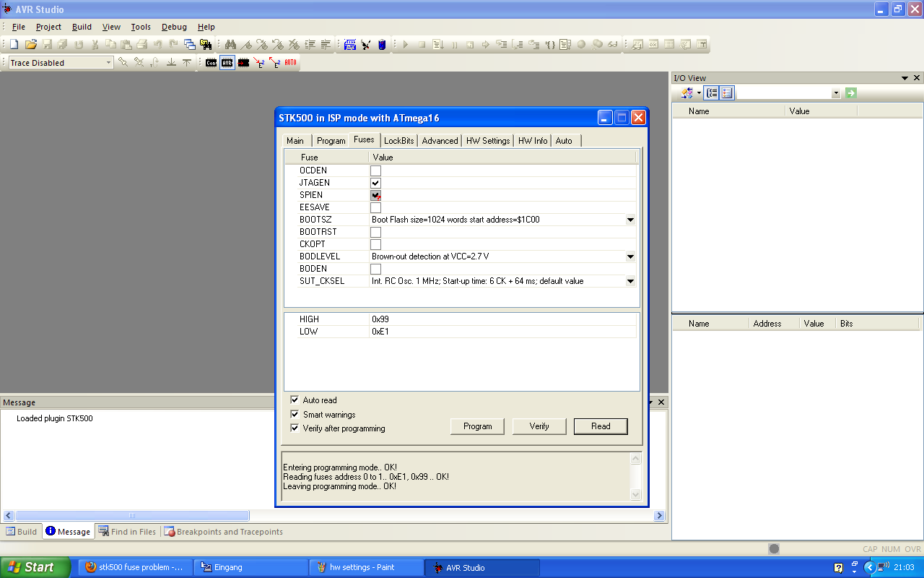Switch to the Main tab
The height and width of the screenshot is (578, 924).
295,141
